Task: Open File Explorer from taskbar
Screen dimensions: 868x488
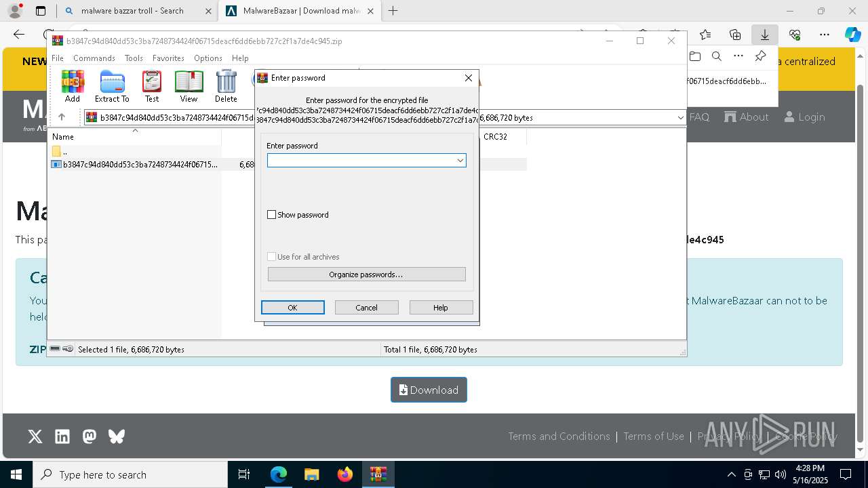Action: 311,474
